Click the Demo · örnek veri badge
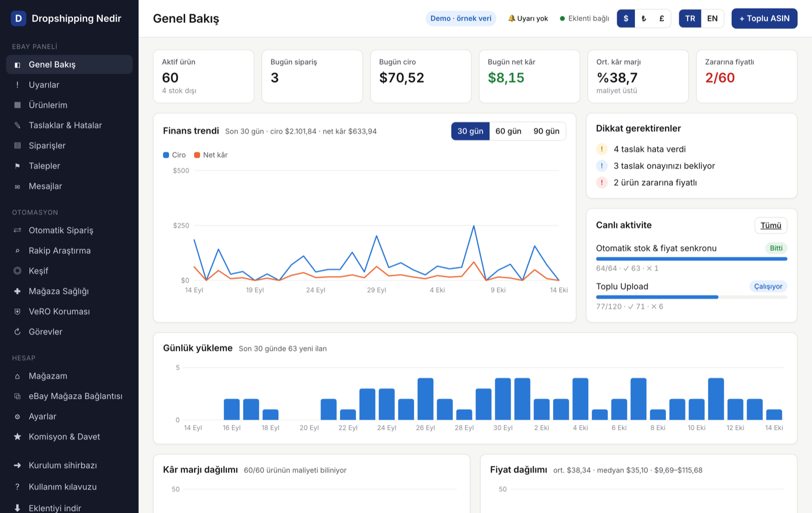Image resolution: width=812 pixels, height=513 pixels. [461, 18]
